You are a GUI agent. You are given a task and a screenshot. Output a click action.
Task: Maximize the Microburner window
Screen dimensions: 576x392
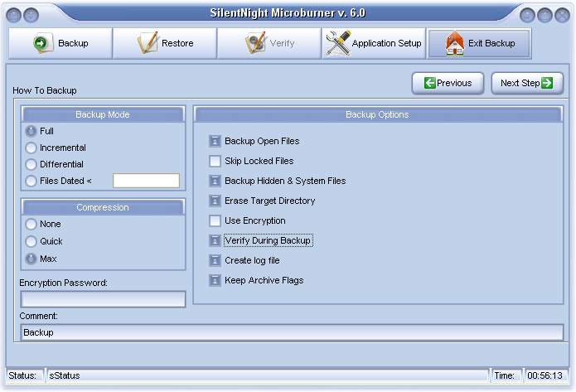pyautogui.click(x=545, y=16)
